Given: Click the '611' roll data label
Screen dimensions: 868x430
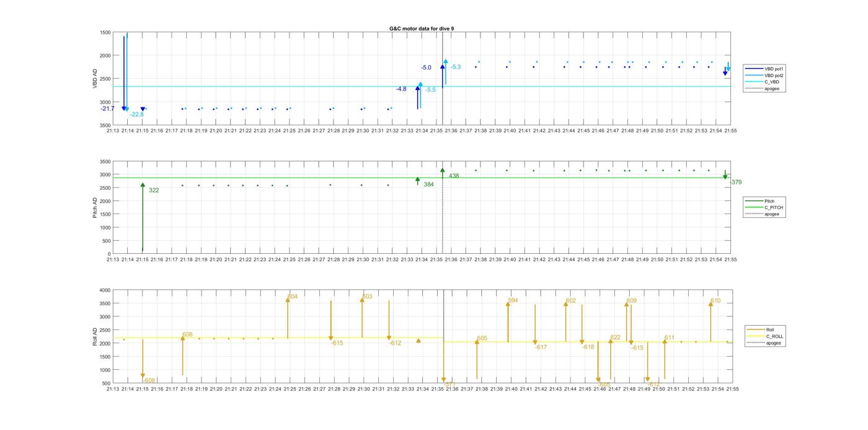Looking at the screenshot, I should click(x=669, y=338).
